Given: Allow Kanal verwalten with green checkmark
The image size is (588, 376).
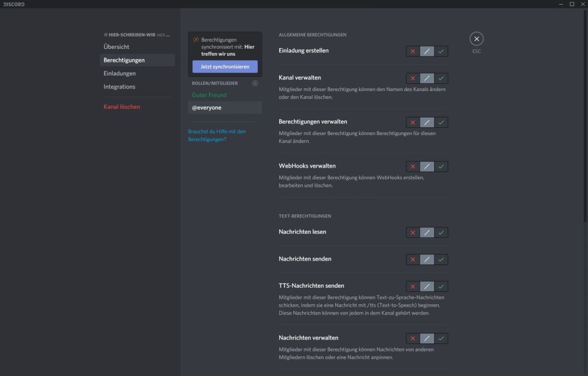Looking at the screenshot, I should click(x=441, y=78).
